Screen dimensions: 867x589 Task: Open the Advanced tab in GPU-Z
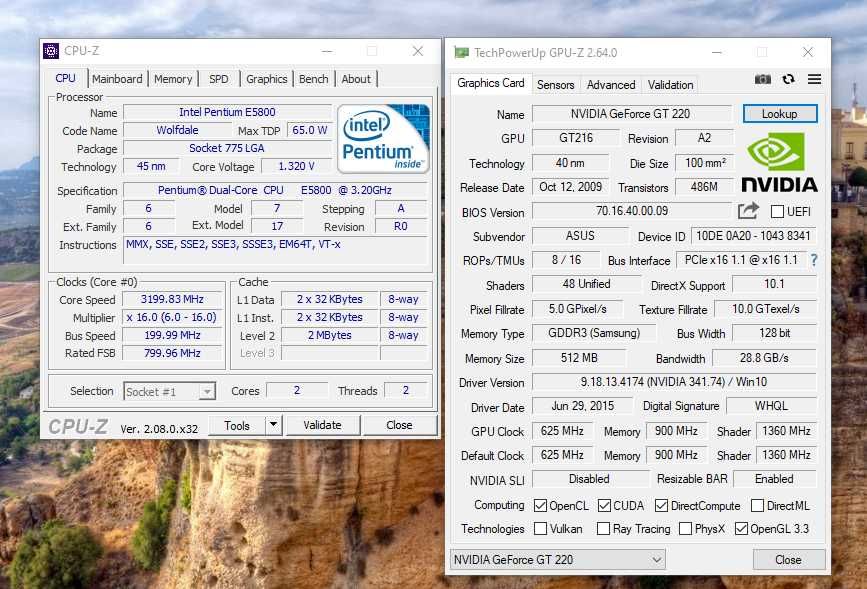[x=611, y=85]
